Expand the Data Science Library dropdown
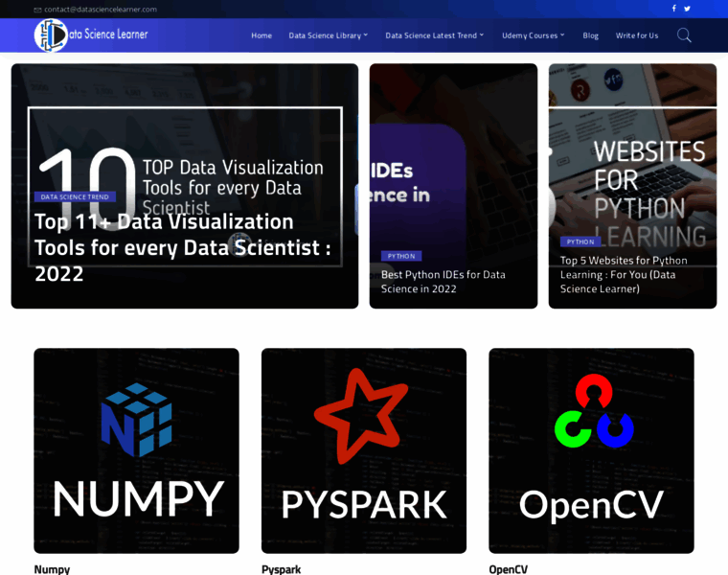 pos(328,35)
